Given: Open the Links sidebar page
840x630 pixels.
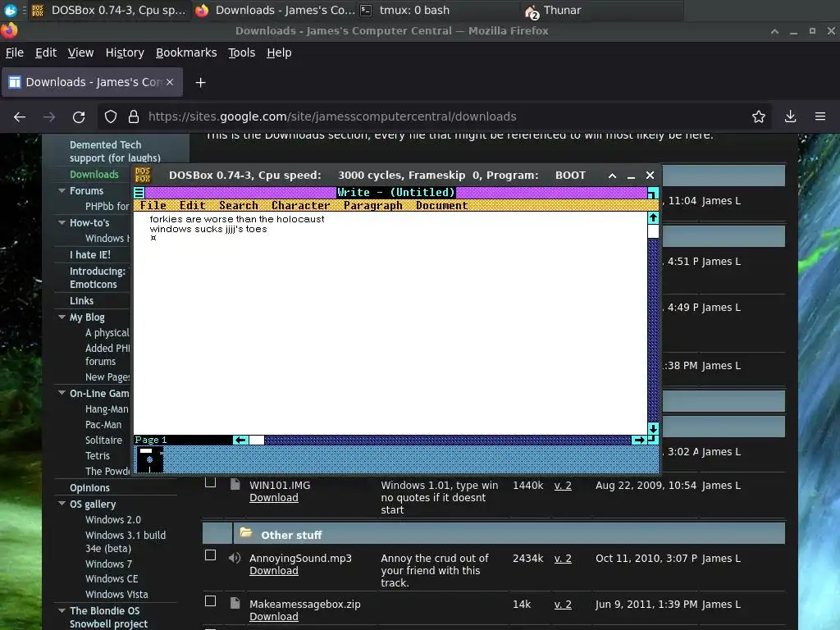Looking at the screenshot, I should (x=81, y=300).
